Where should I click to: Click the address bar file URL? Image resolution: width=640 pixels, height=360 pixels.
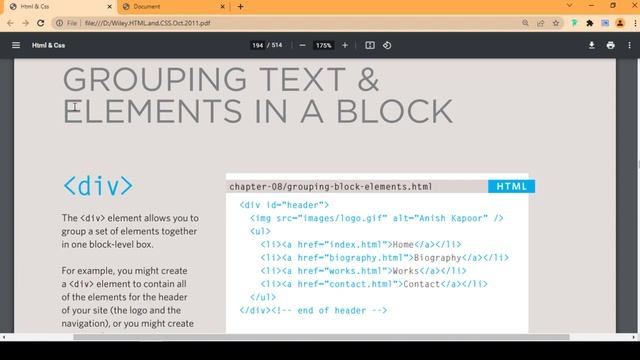(x=147, y=23)
